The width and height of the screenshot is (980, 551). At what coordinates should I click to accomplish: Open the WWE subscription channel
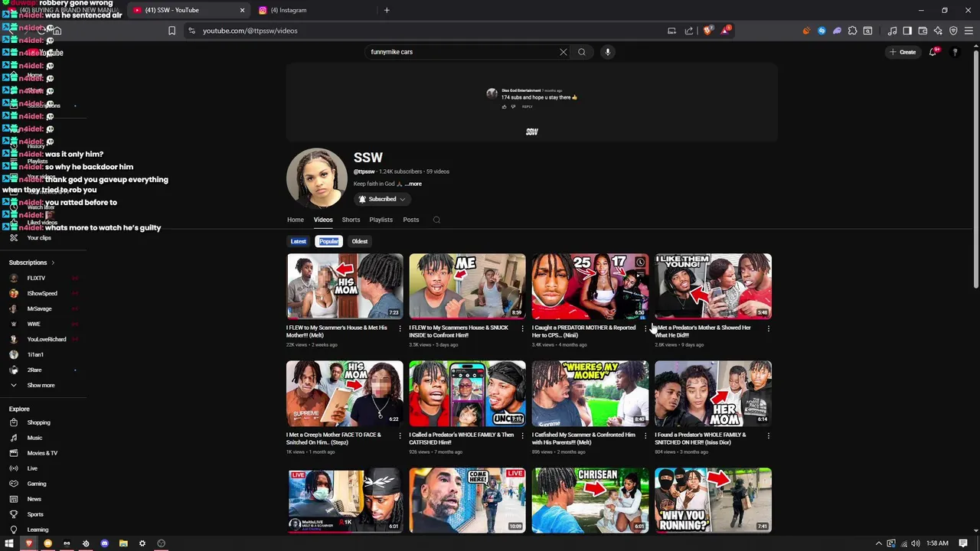click(x=34, y=324)
